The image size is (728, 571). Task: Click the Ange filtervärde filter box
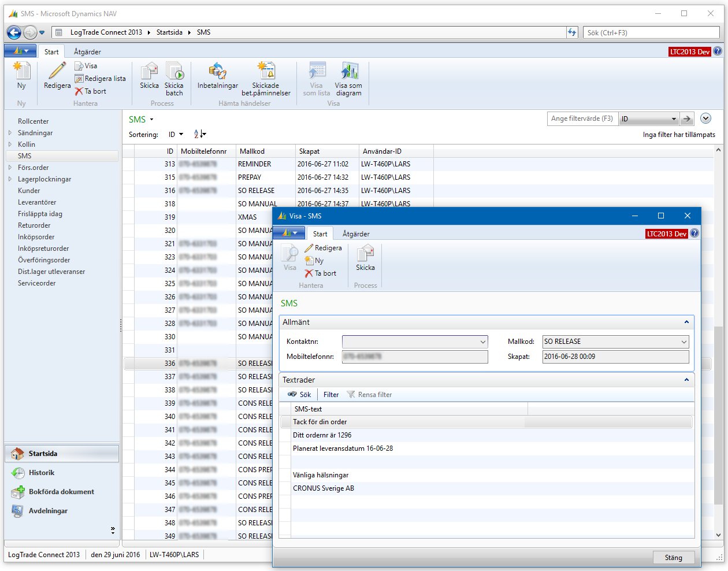582,118
